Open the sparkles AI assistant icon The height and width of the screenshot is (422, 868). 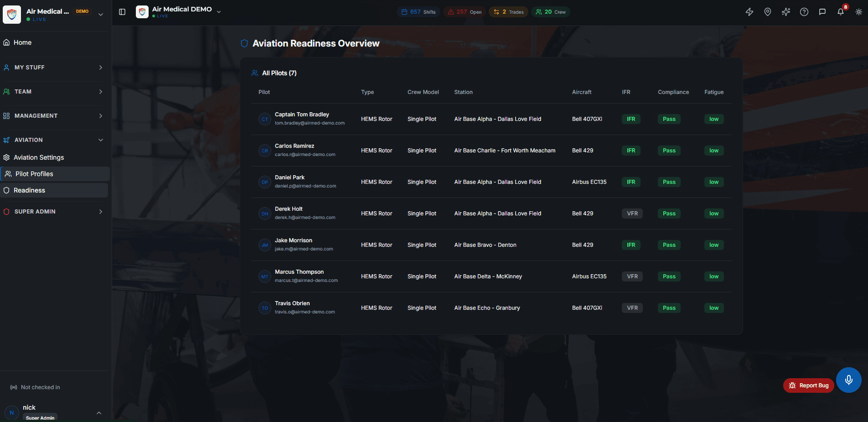(x=786, y=12)
